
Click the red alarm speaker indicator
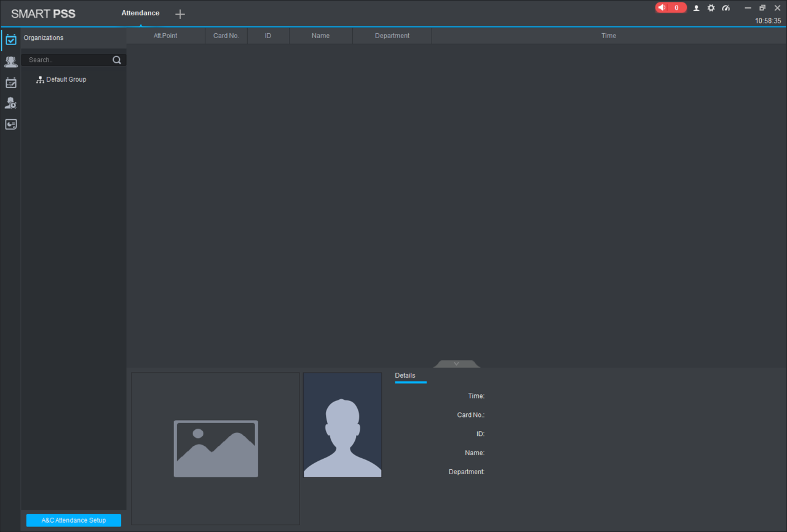tap(671, 8)
